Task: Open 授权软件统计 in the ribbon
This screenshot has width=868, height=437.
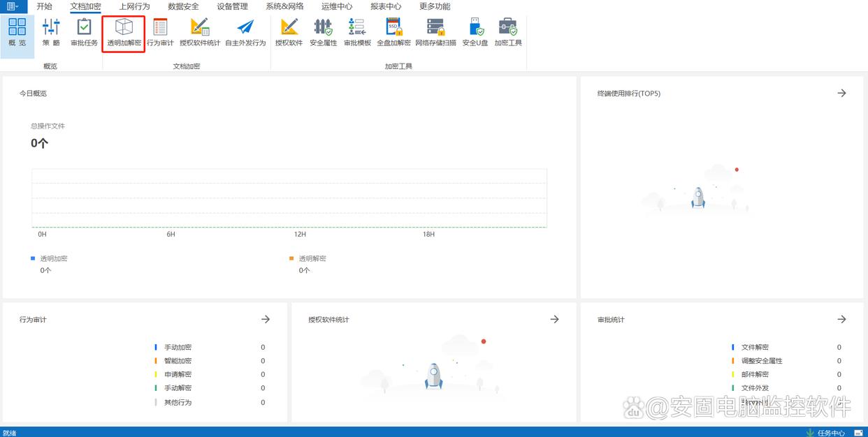Action: pos(200,33)
